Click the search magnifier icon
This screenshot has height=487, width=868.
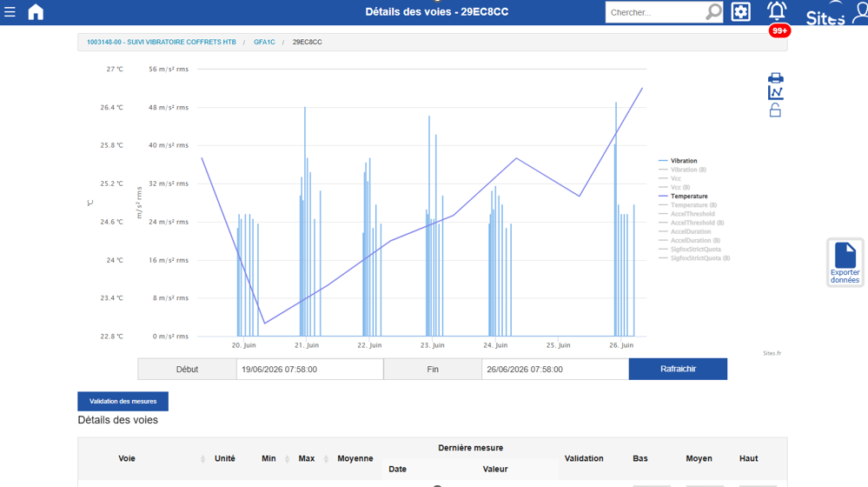point(713,11)
